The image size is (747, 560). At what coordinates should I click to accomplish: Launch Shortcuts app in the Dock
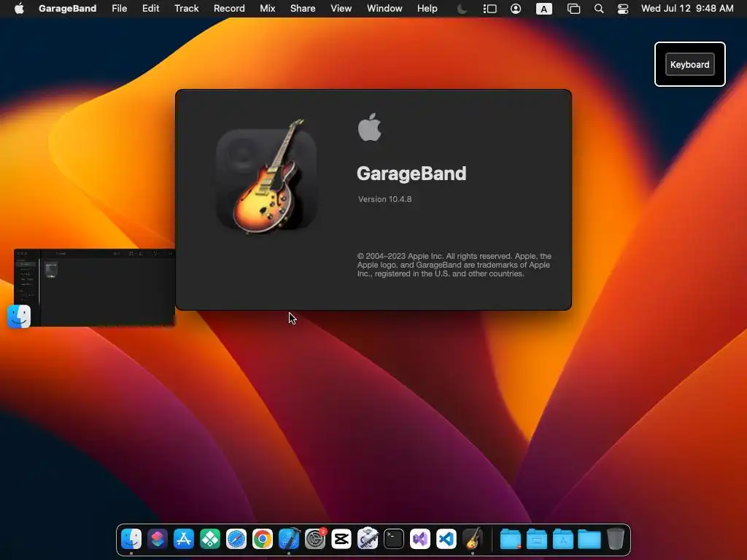click(158, 539)
